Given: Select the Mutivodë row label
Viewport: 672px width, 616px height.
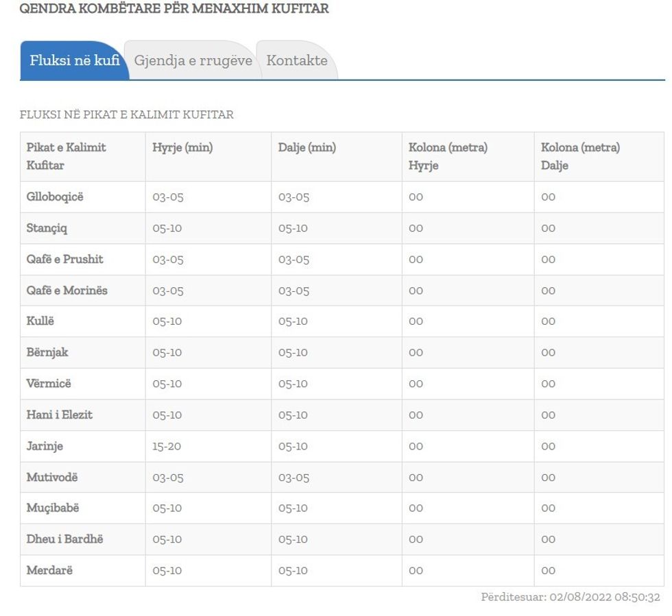Looking at the screenshot, I should (52, 477).
